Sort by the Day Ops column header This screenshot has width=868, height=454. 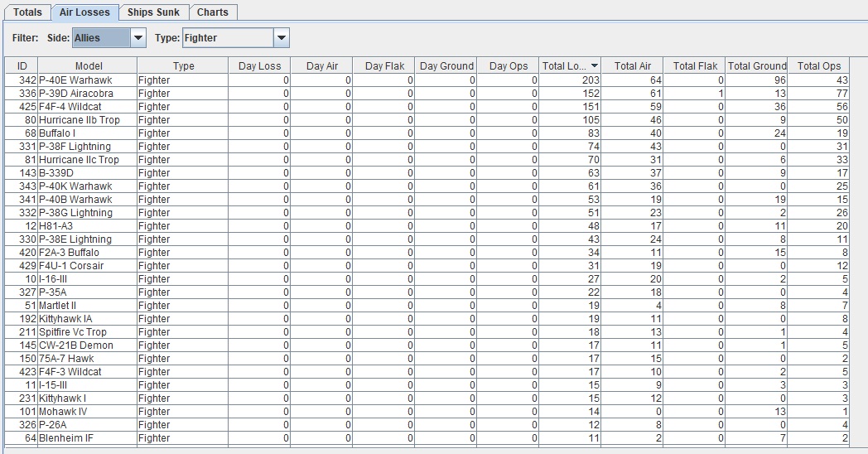click(509, 66)
